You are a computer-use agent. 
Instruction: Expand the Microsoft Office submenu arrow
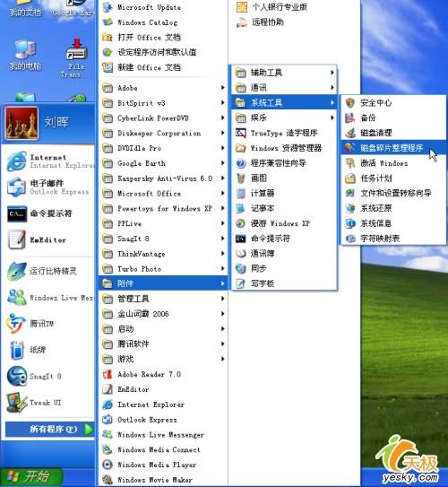(x=222, y=193)
